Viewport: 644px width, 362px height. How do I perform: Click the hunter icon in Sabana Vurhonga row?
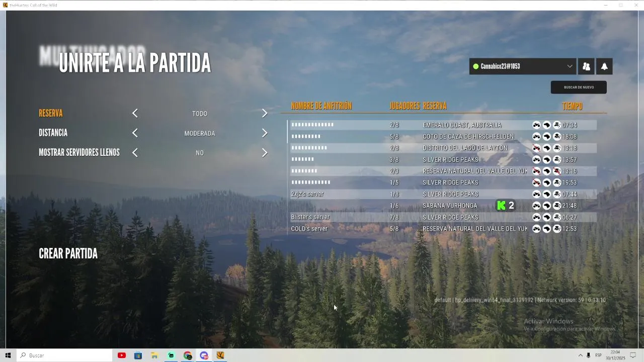coord(556,206)
